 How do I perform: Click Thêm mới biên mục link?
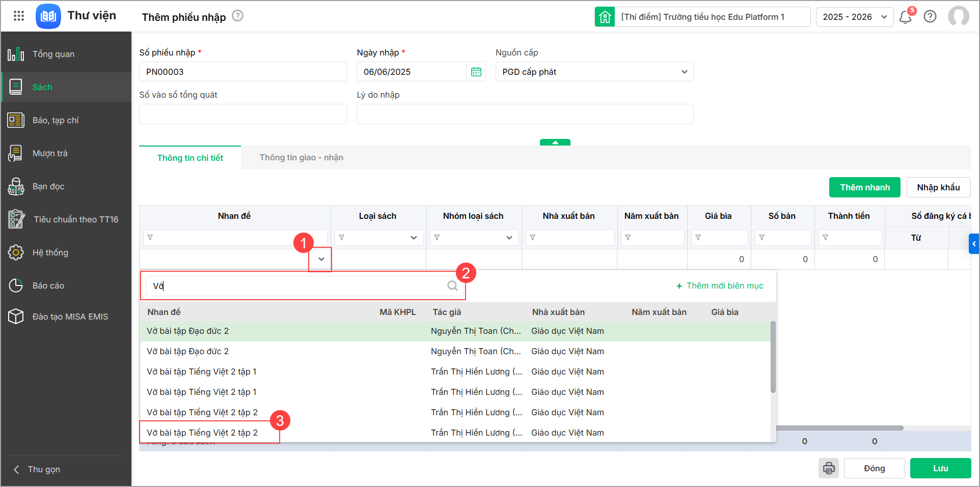720,286
